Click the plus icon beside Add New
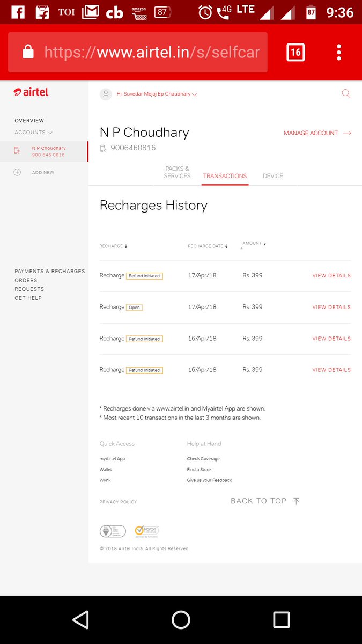Image resolution: width=362 pixels, height=644 pixels. click(x=17, y=172)
